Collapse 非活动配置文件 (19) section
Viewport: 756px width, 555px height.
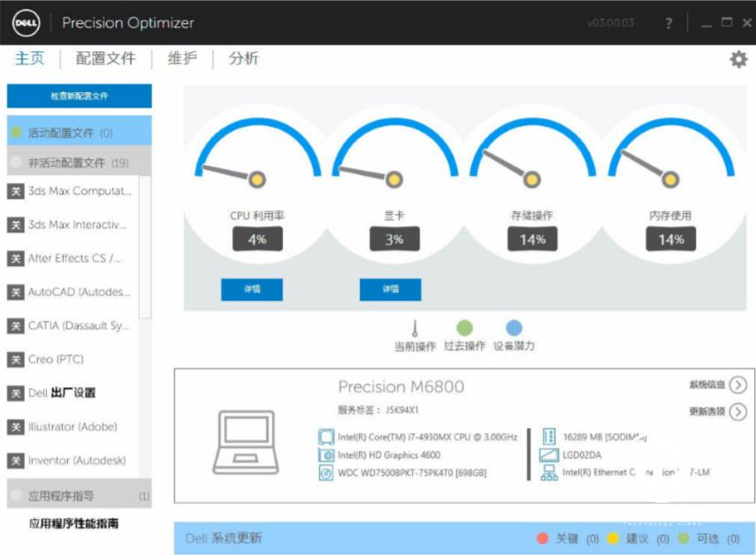coord(79,161)
